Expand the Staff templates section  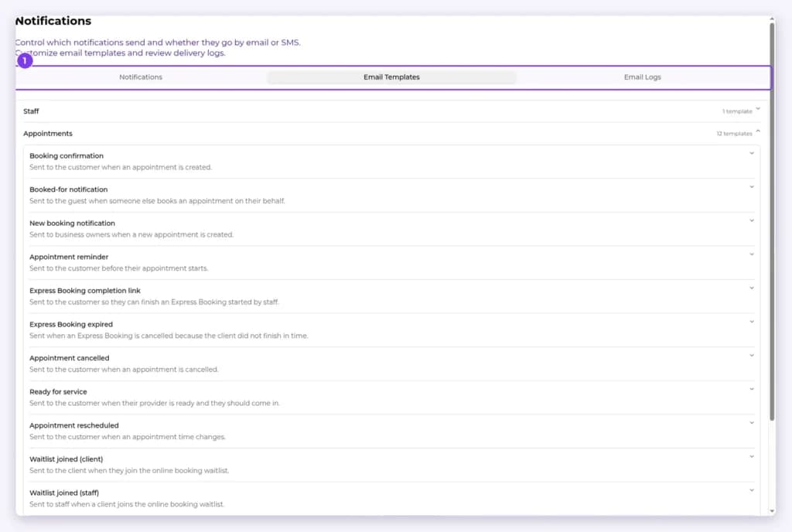click(758, 109)
